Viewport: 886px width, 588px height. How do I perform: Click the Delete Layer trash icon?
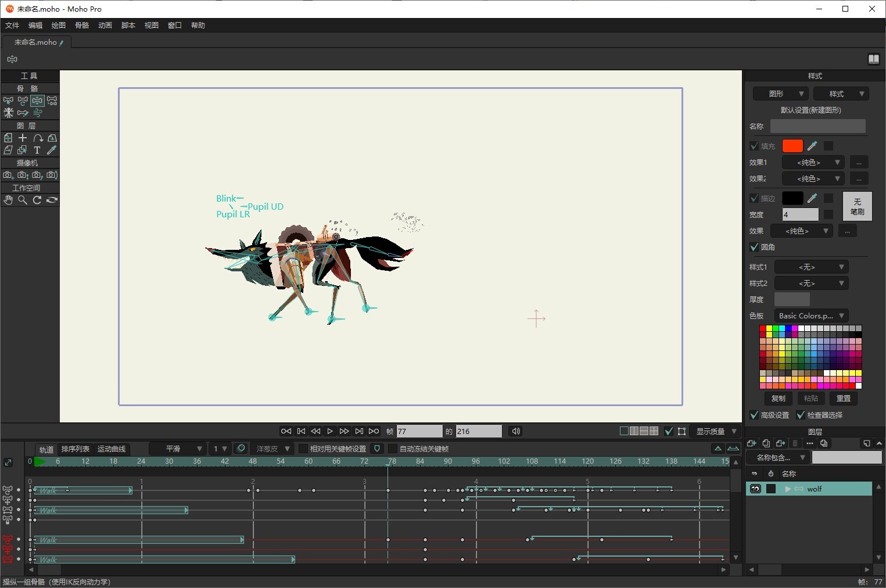[x=795, y=443]
